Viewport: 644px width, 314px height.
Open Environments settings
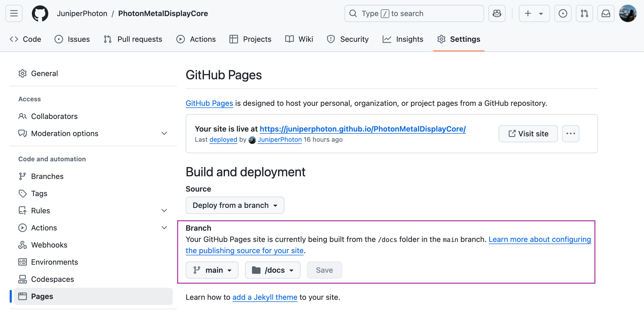93,262
